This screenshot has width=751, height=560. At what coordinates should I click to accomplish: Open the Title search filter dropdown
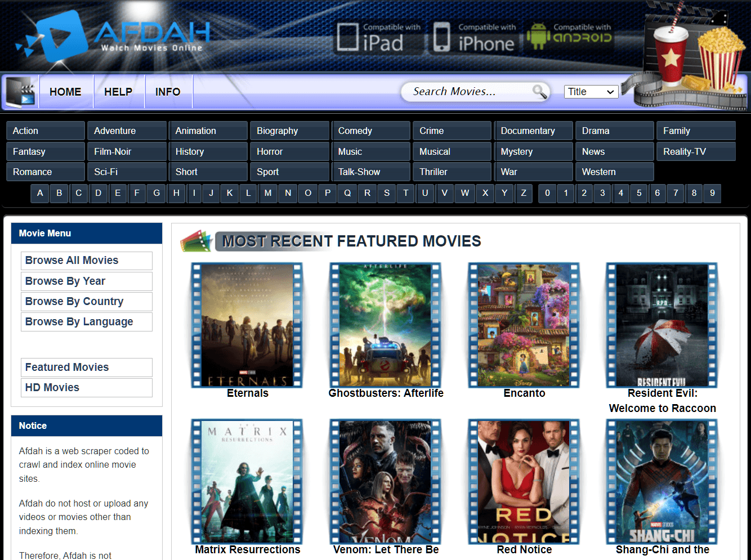click(x=591, y=91)
